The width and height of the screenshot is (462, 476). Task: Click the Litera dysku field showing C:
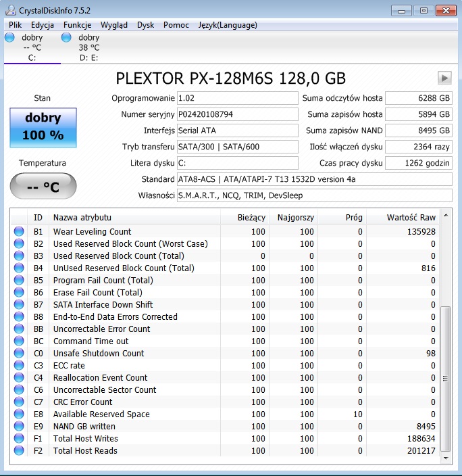pos(238,163)
